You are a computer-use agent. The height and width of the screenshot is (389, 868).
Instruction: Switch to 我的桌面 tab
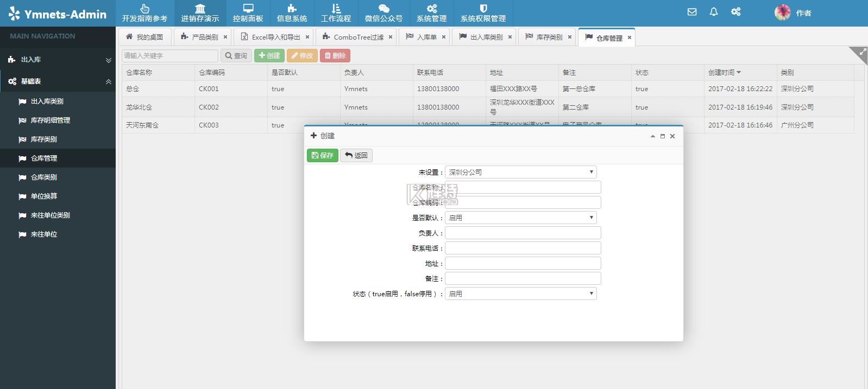click(144, 37)
